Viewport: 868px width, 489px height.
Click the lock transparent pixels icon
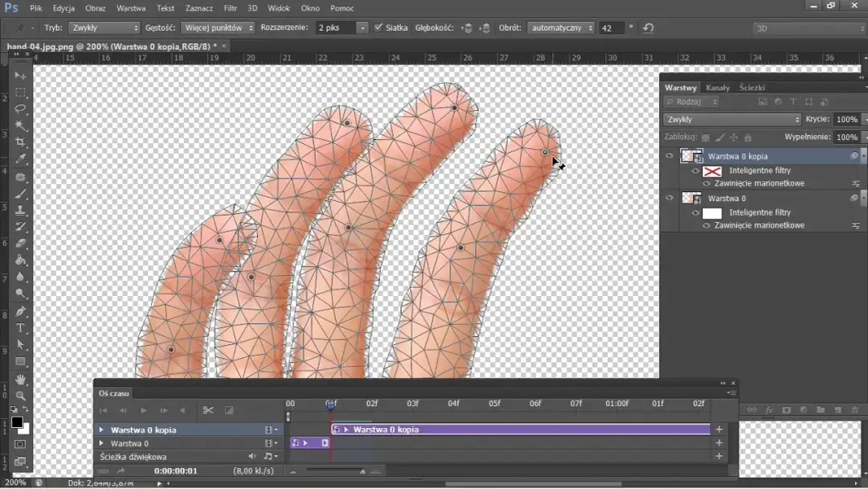[x=703, y=137]
